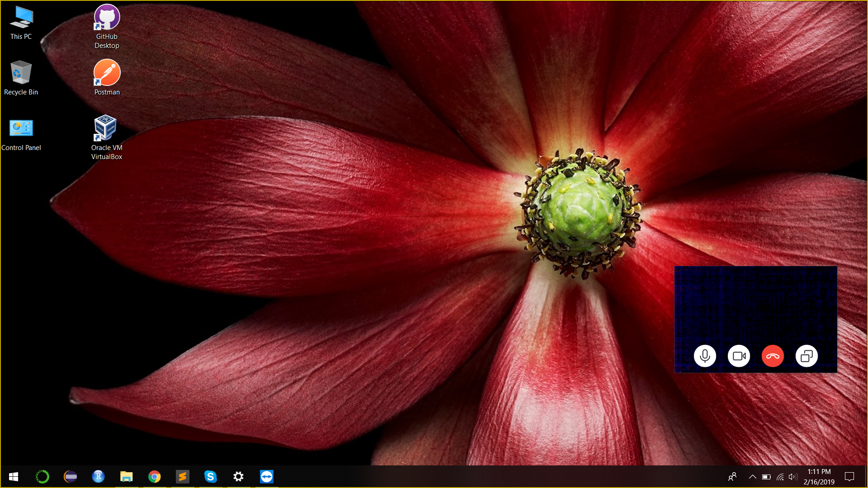Screen dimensions: 868x488
Task: Hang up with the red end-call button
Action: (x=773, y=356)
